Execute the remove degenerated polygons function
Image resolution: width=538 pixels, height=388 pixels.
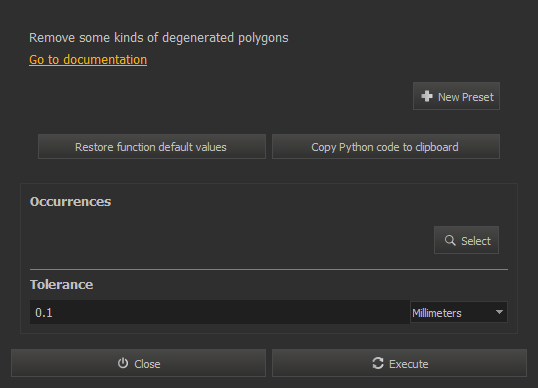pyautogui.click(x=399, y=363)
